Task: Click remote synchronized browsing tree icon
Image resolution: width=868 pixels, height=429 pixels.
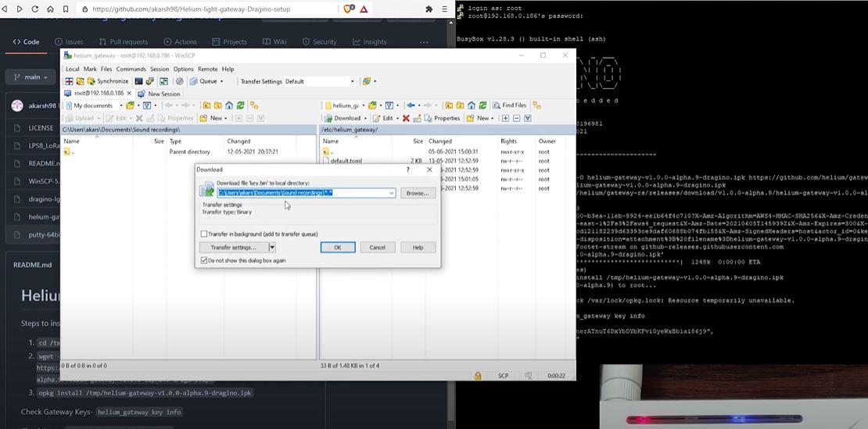Action: pyautogui.click(x=536, y=105)
